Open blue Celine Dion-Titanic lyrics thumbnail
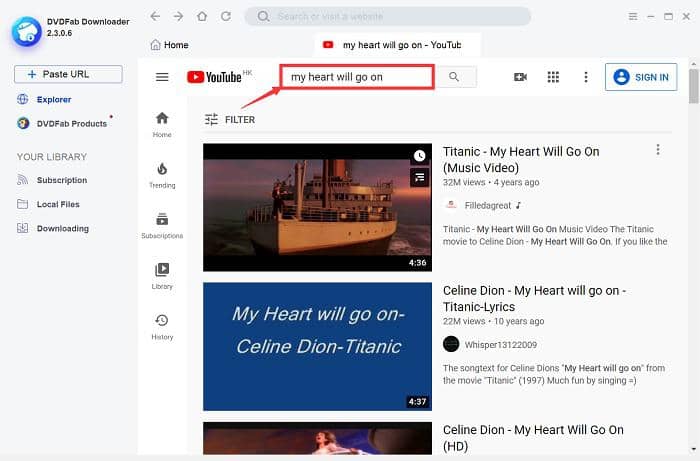 [x=317, y=346]
